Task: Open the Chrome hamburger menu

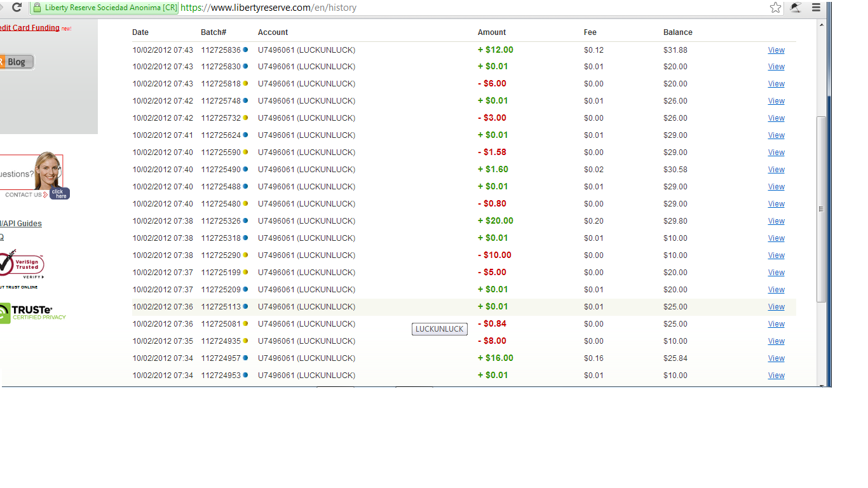Action: pos(817,8)
